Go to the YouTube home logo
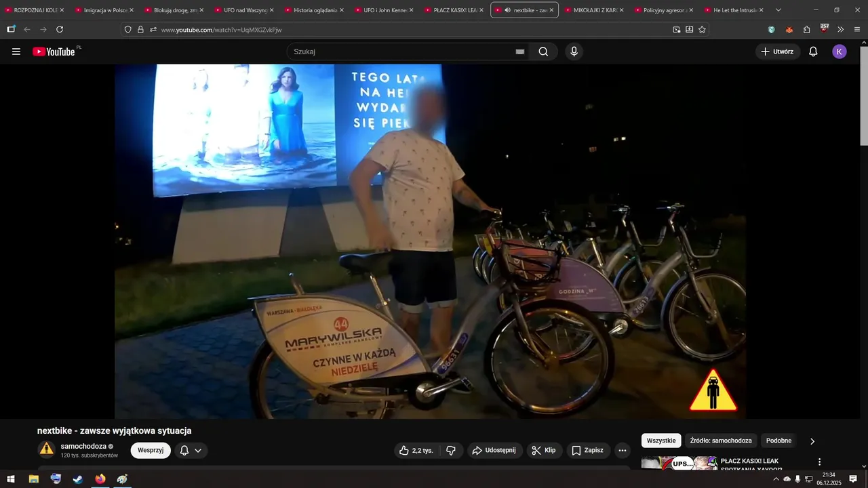868x488 pixels. pyautogui.click(x=54, y=52)
